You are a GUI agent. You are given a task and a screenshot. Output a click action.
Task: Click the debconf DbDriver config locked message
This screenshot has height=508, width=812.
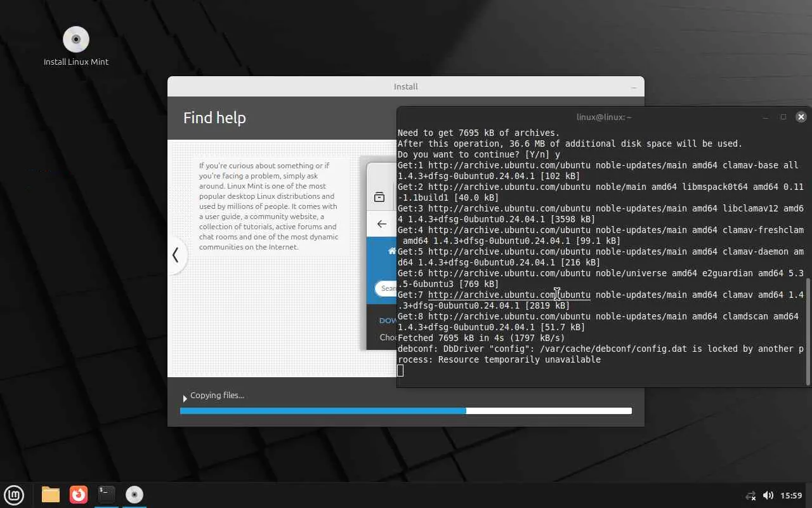coord(601,354)
